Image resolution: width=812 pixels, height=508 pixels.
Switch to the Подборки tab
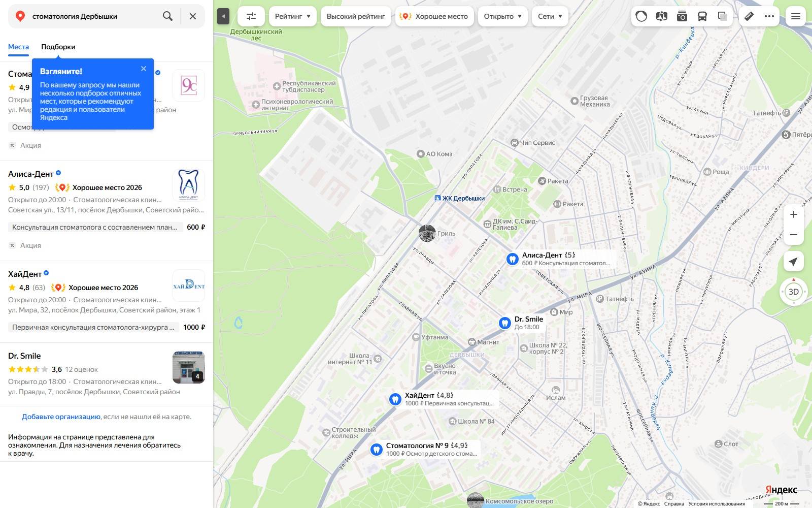[x=58, y=47]
